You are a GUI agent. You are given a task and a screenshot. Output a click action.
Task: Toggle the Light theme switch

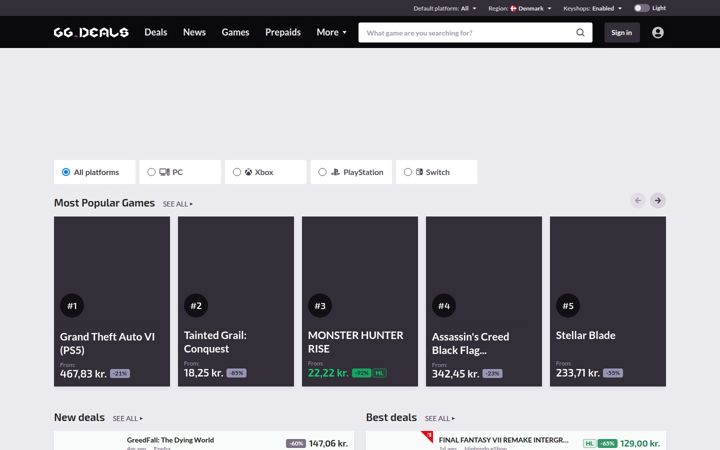(641, 8)
